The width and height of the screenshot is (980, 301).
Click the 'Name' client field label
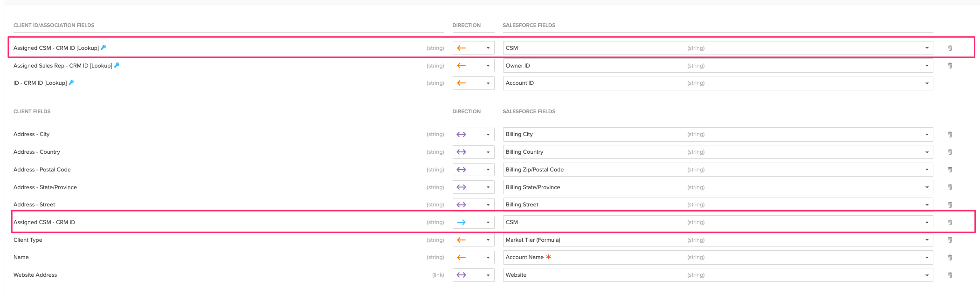tap(21, 257)
